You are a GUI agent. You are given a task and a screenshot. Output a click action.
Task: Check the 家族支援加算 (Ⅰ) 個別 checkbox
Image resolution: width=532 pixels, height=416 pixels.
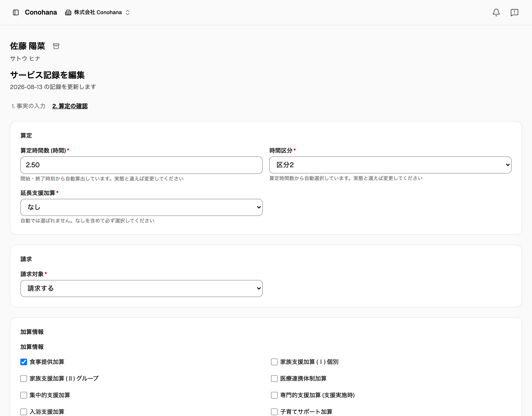point(274,362)
